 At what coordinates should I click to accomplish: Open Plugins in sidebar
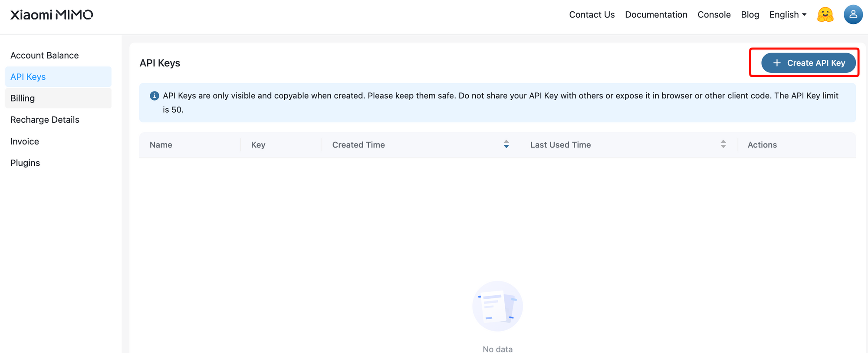58,163
